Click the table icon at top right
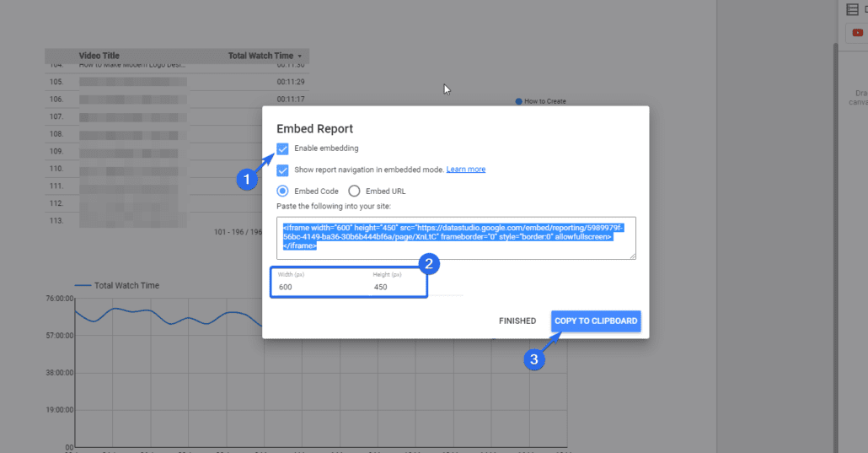 [x=853, y=9]
